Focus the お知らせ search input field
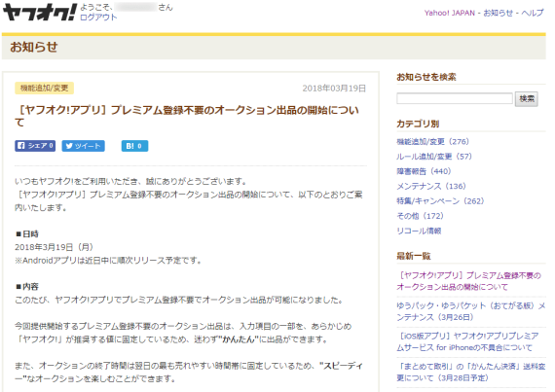The width and height of the screenshot is (555, 392). [455, 98]
